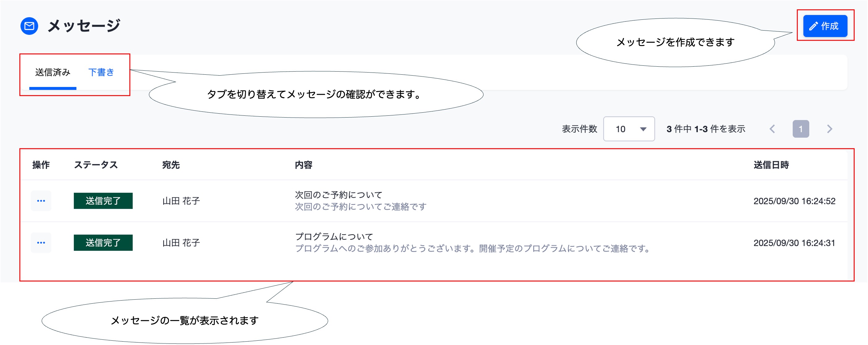Select page number 1 in pagination
Screen dimensions: 868x345
(801, 129)
